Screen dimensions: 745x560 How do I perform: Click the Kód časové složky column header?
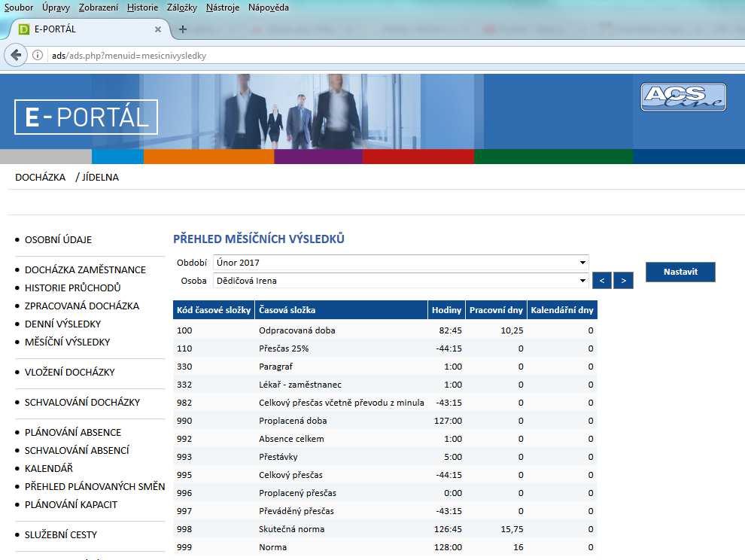214,310
